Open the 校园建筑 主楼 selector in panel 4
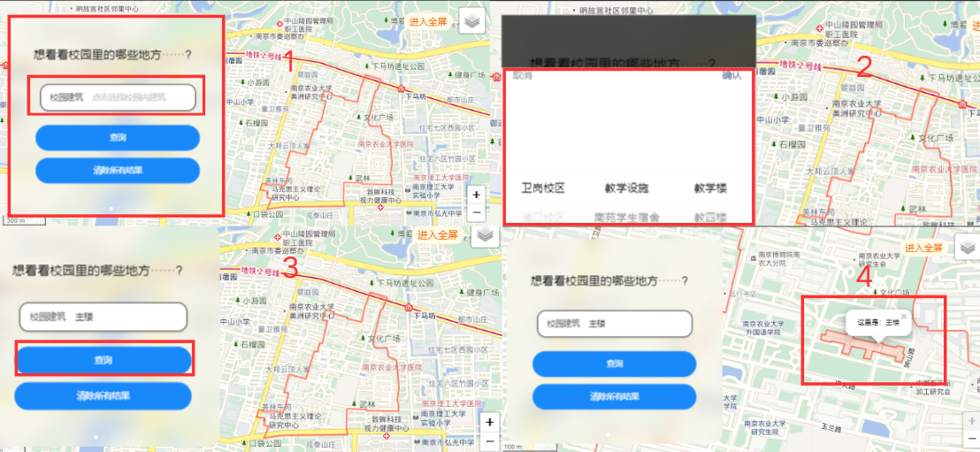 click(x=613, y=324)
